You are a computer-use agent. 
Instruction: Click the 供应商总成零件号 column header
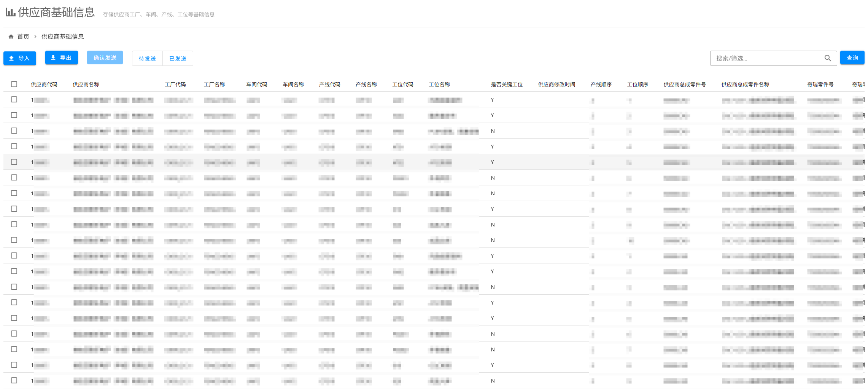(685, 85)
